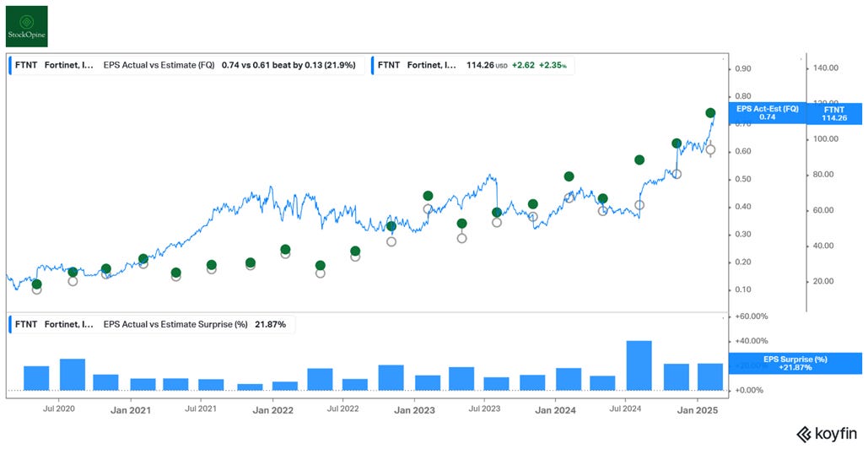Select the EPS Actual vs Estimate Surprise (%) legend

[x=152, y=324]
